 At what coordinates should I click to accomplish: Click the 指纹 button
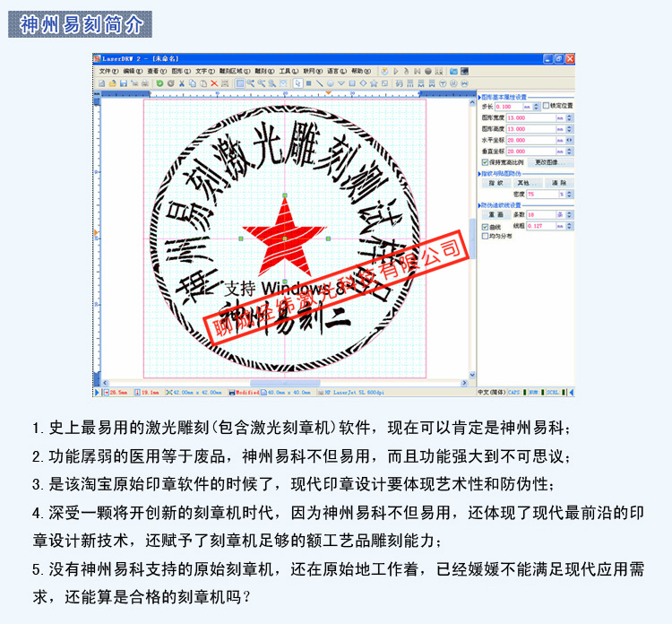[x=496, y=183]
